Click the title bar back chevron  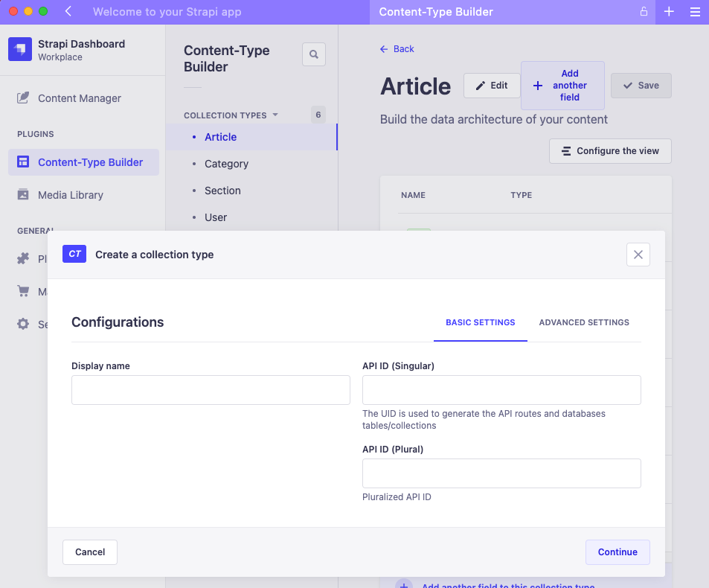pyautogui.click(x=68, y=12)
